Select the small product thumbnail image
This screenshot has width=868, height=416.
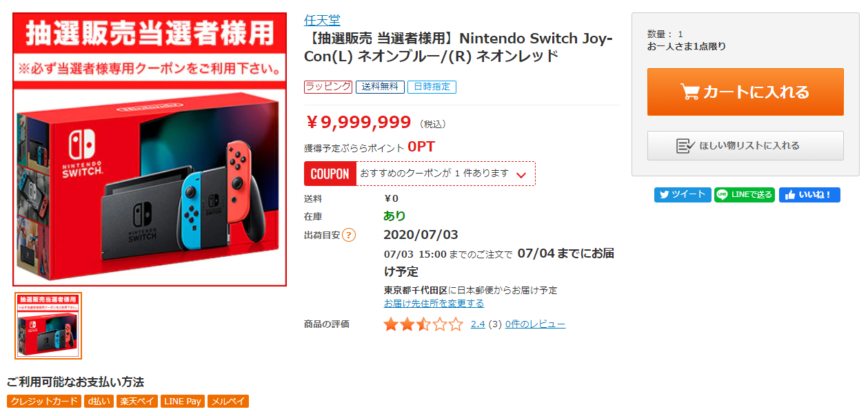(48, 326)
